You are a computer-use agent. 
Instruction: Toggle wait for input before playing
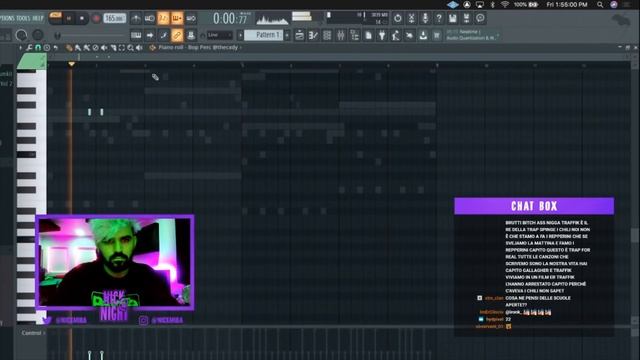149,18
